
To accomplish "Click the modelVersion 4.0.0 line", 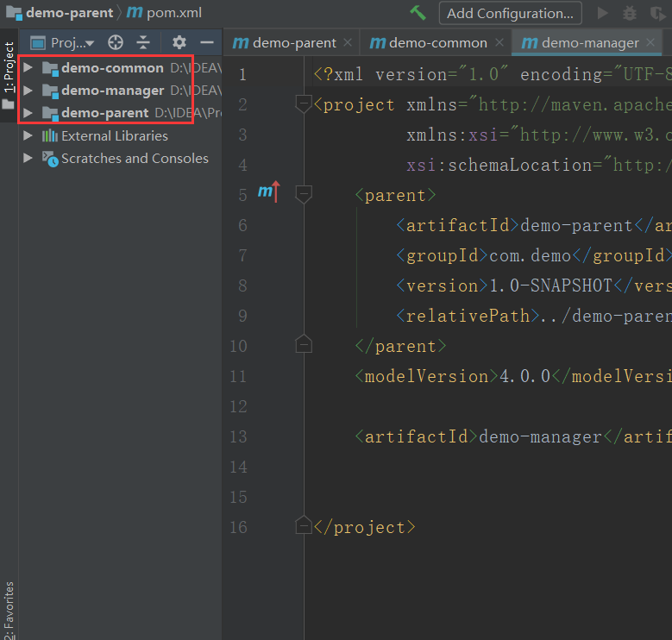I will pos(513,377).
